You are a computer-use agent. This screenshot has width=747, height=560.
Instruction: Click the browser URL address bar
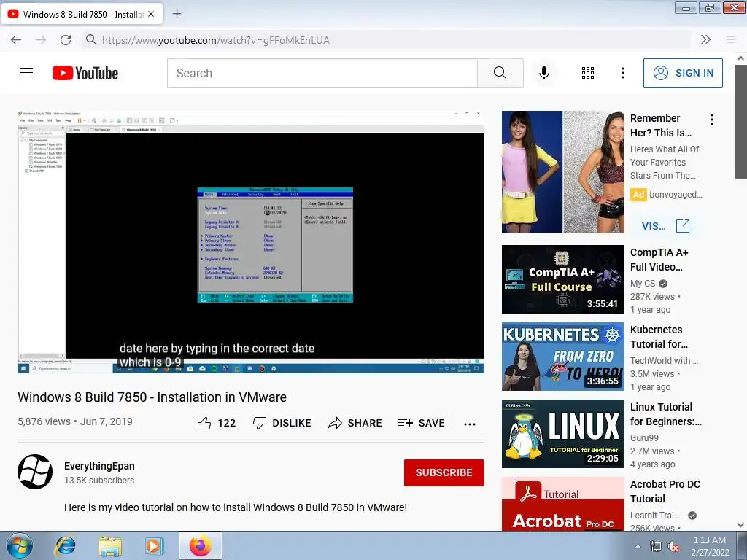[386, 40]
